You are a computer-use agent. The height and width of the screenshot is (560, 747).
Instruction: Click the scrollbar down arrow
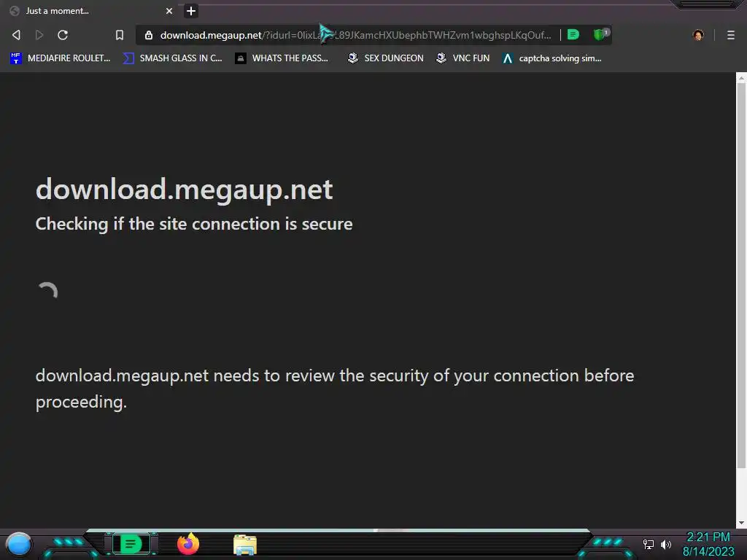coord(741,523)
